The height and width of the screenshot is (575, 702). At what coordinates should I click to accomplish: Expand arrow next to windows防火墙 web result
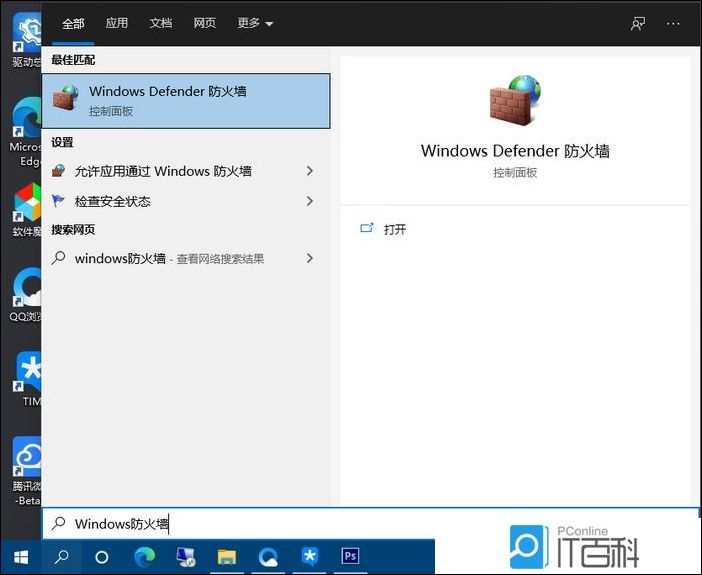coord(310,258)
